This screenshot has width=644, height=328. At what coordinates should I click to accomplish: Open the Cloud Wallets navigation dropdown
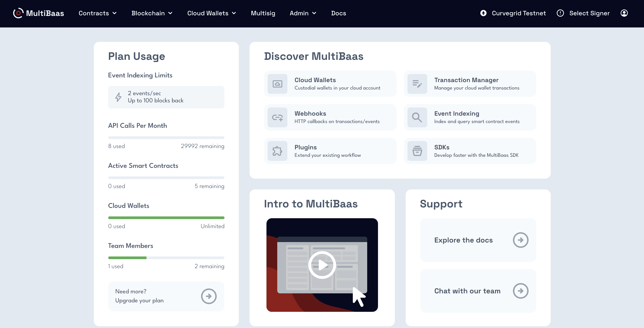click(212, 13)
